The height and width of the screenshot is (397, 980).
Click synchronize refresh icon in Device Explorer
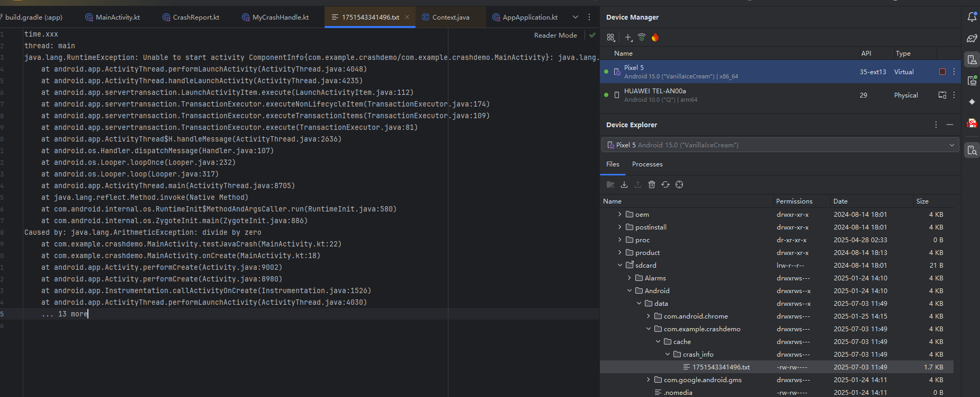tap(666, 184)
